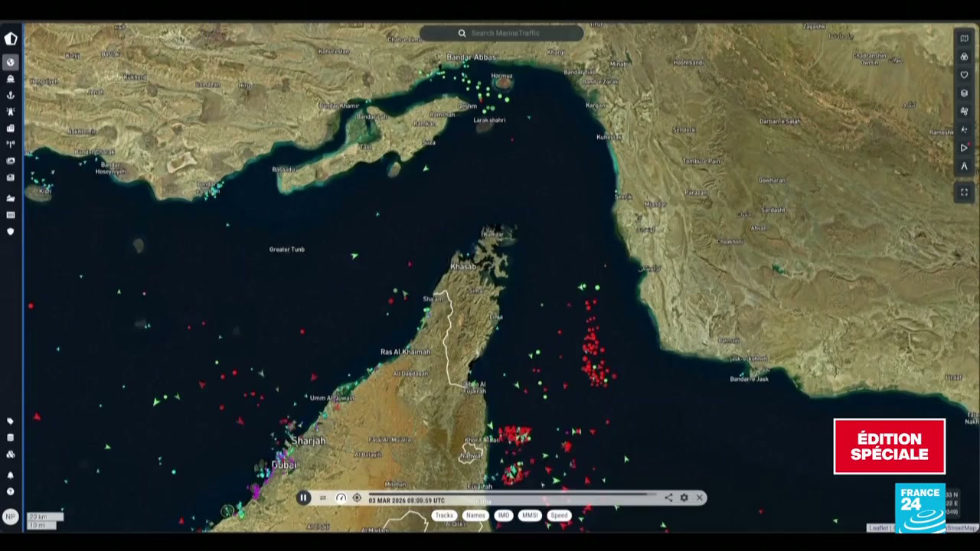Click the Bandar-e Jask label

[749, 378]
